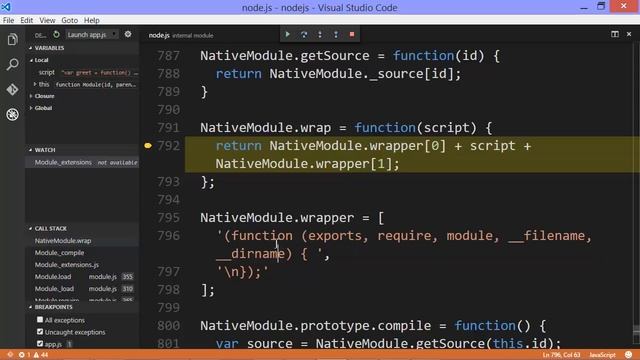The width and height of the screenshot is (640, 360).
Task: Expand the 'this' variable
Action: point(35,84)
